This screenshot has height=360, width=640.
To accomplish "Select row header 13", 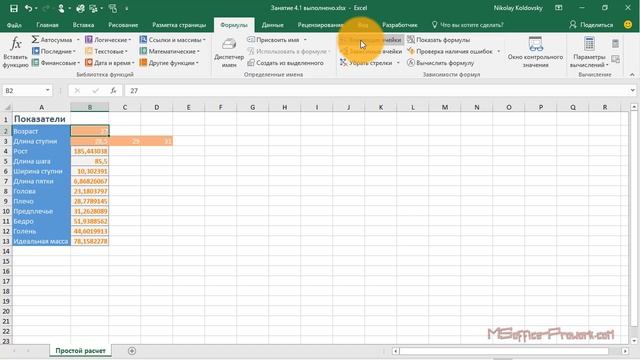I will 6,241.
